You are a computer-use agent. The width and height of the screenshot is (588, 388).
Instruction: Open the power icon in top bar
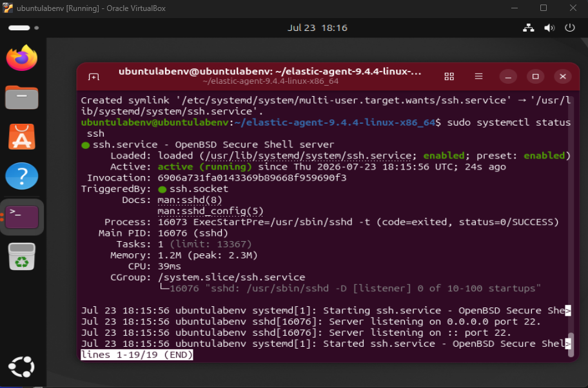pos(570,28)
